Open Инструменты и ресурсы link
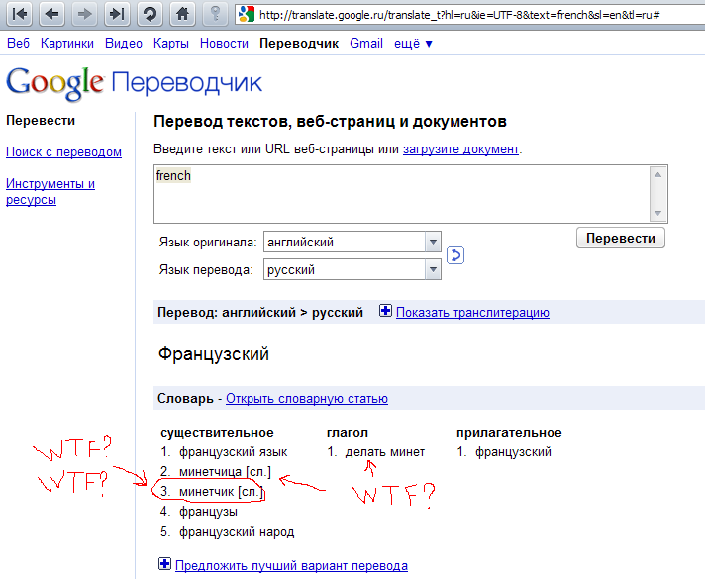705x588 pixels. (50, 191)
